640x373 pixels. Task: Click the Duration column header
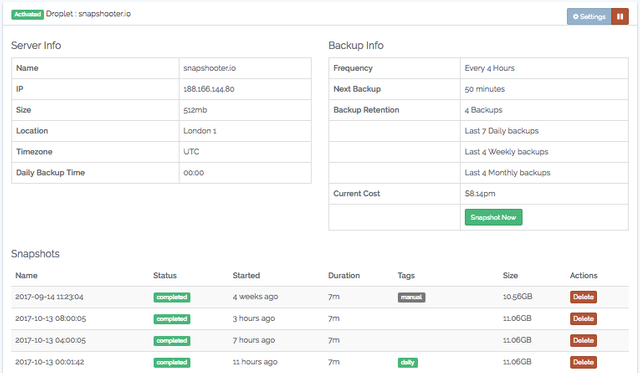coord(344,275)
